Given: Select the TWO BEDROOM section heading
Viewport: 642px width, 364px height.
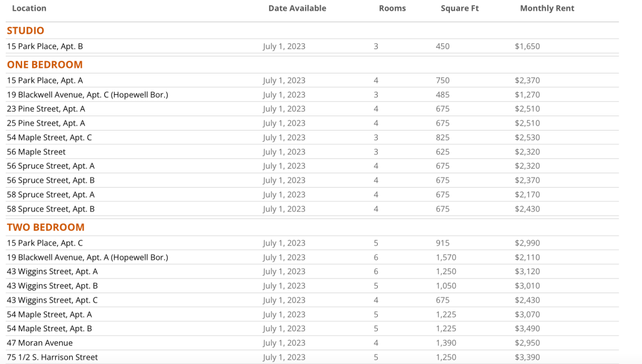Looking at the screenshot, I should pos(45,227).
